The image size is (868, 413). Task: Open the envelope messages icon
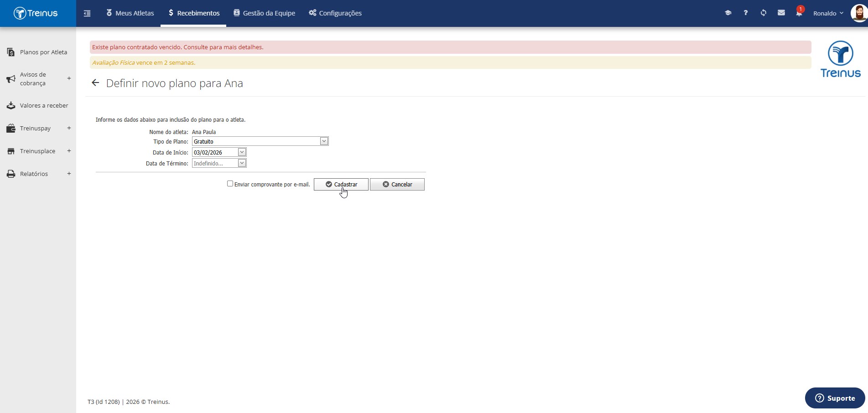pos(781,13)
